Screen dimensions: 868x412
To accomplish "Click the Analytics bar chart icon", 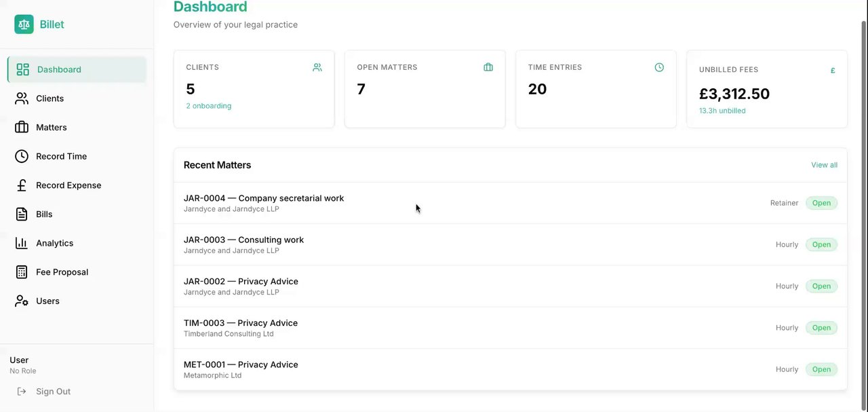I will click(x=22, y=243).
